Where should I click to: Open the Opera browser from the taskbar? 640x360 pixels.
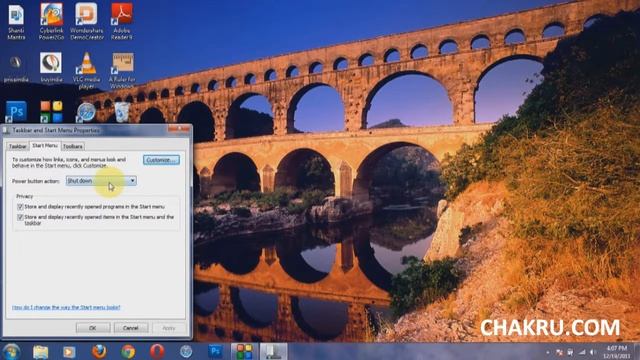click(157, 351)
